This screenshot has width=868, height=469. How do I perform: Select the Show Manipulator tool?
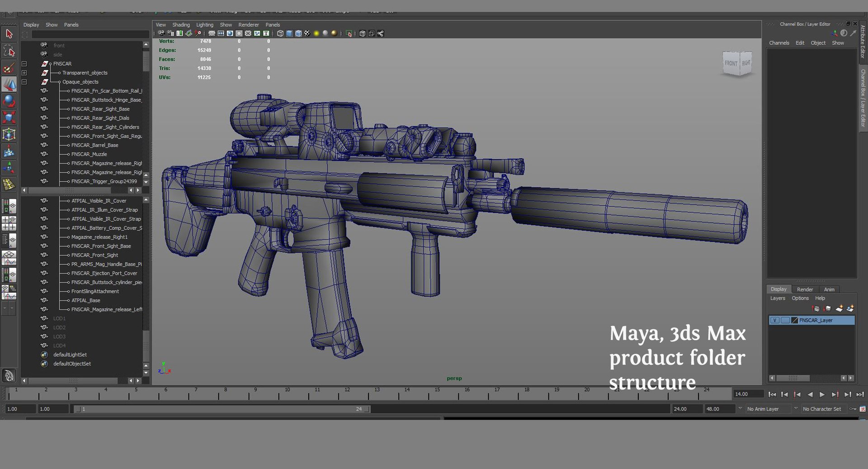9,168
